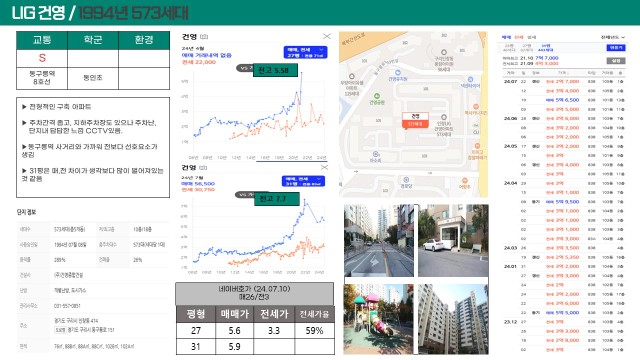
Task: Click the blue button beside size tabs
Action: click(616, 48)
